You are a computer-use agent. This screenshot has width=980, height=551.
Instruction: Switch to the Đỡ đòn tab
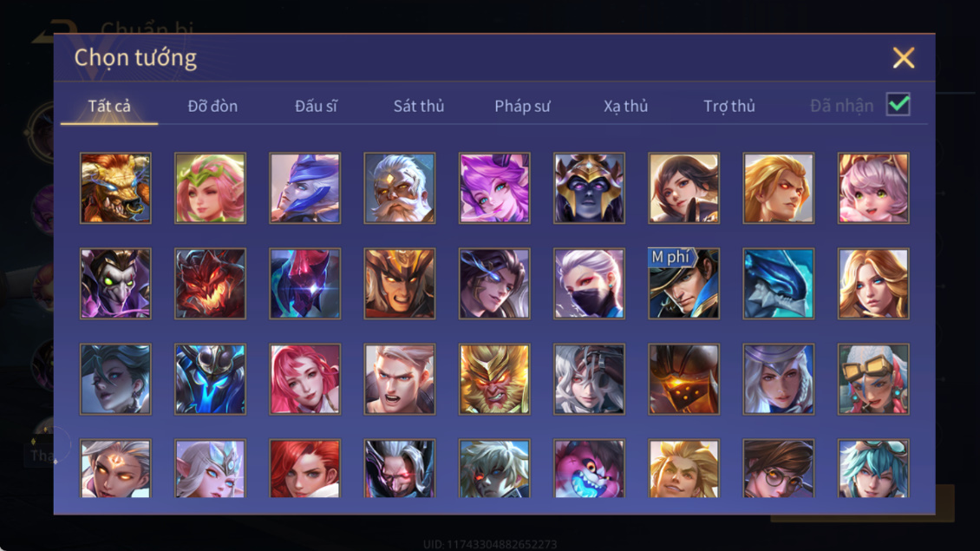pyautogui.click(x=212, y=107)
